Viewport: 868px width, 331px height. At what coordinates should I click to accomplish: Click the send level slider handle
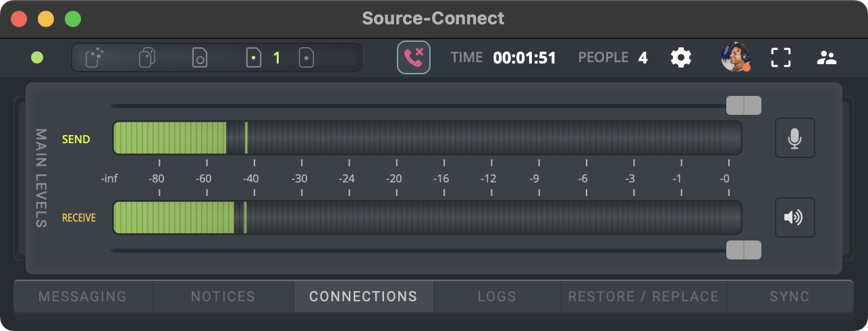tap(743, 105)
